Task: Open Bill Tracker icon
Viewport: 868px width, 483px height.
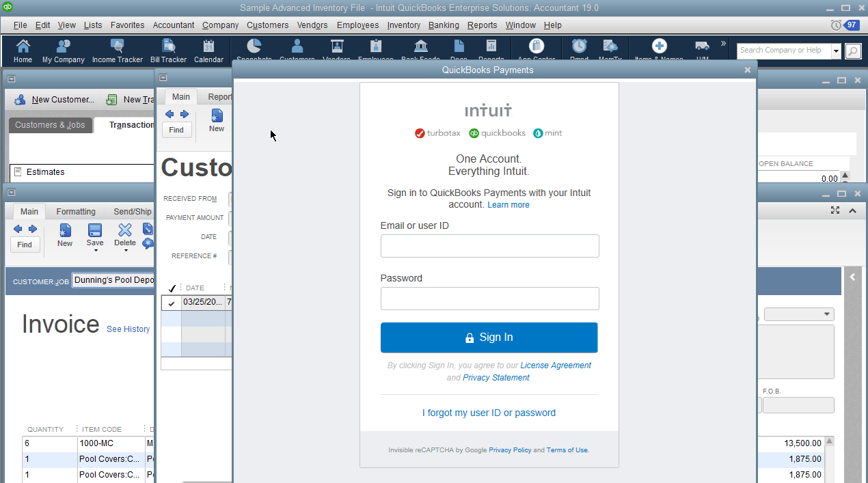Action: point(168,51)
